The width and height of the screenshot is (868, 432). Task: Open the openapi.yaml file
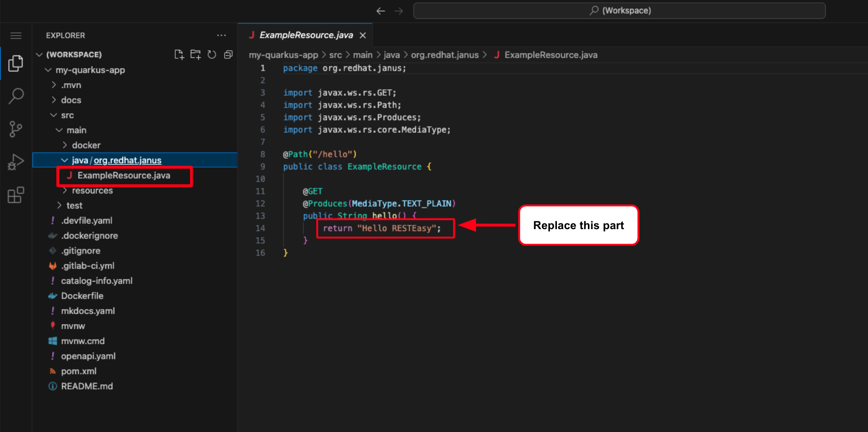[x=88, y=355]
